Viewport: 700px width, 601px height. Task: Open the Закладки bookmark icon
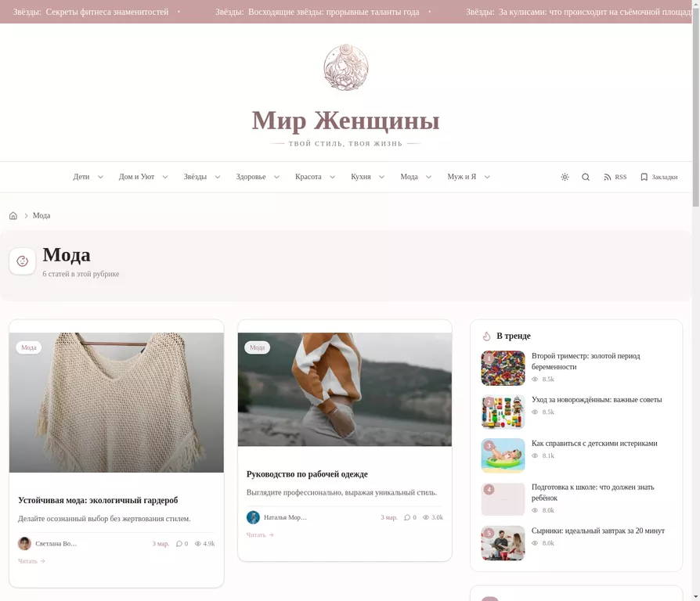(x=644, y=177)
